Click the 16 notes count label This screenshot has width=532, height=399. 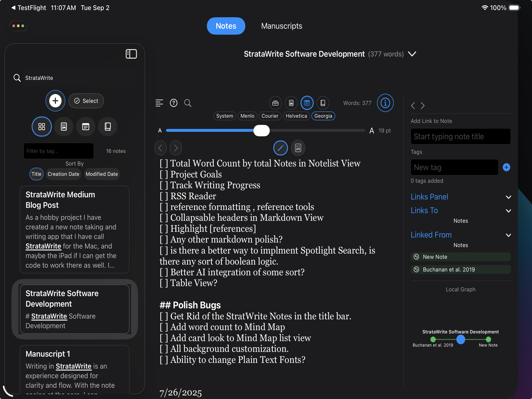[x=116, y=151]
